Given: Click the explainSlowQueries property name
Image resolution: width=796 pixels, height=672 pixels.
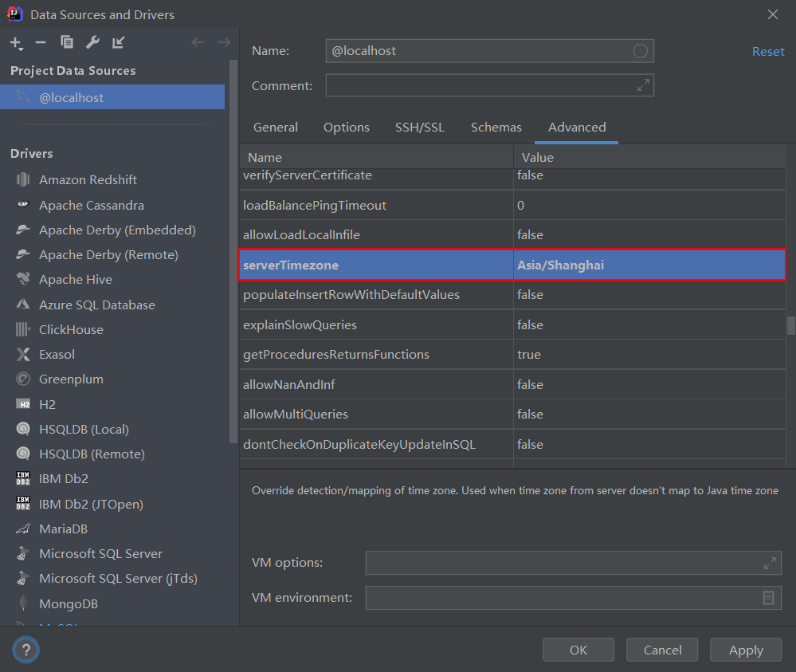Looking at the screenshot, I should tap(300, 324).
